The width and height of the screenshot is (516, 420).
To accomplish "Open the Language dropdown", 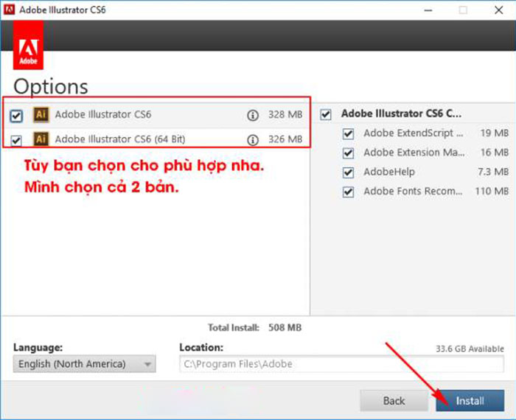I will (85, 364).
